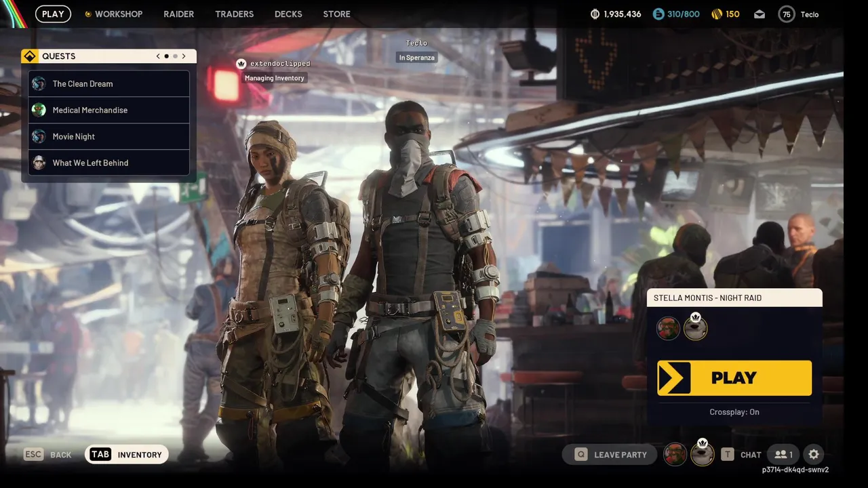
Task: Select crowned party avatar in raid panel
Action: 695,328
